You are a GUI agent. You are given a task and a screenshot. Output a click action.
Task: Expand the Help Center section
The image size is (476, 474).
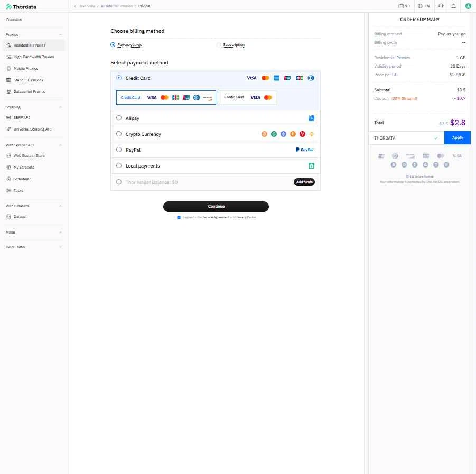pos(60,247)
